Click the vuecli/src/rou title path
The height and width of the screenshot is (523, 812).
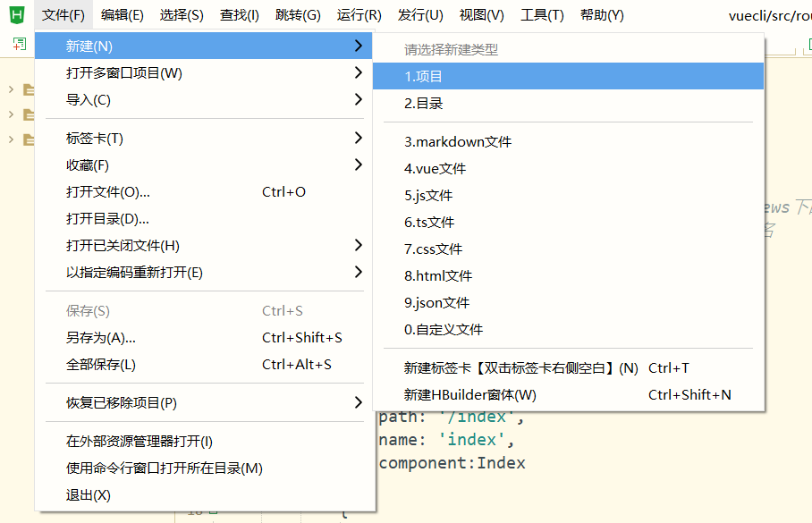coord(770,15)
